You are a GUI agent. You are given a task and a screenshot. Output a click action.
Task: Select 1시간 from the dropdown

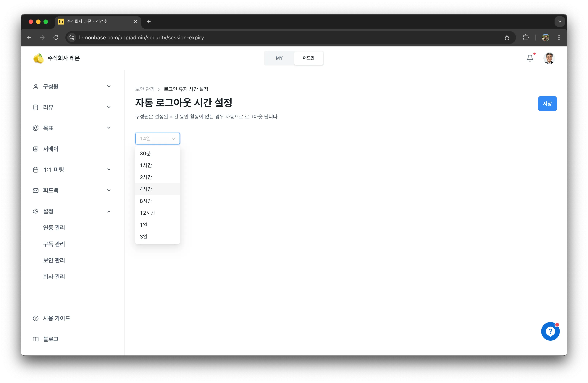coord(157,165)
